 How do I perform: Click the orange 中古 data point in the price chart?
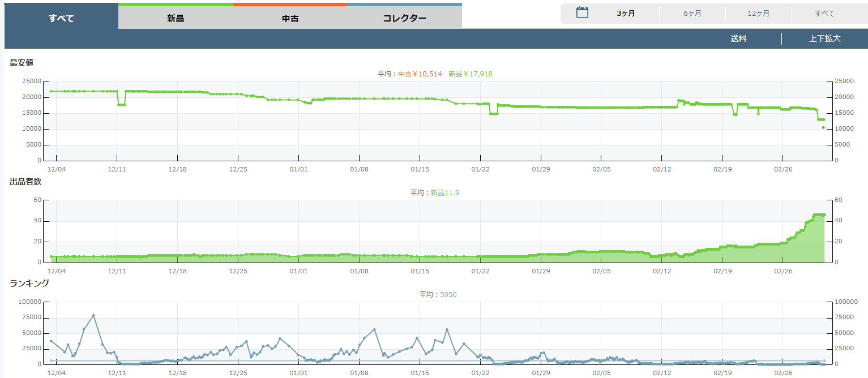823,127
